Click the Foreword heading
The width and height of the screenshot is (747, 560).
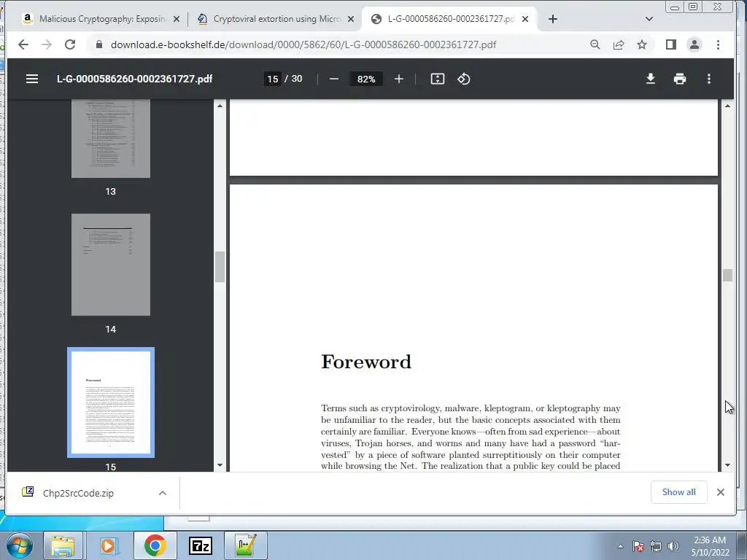tap(366, 362)
